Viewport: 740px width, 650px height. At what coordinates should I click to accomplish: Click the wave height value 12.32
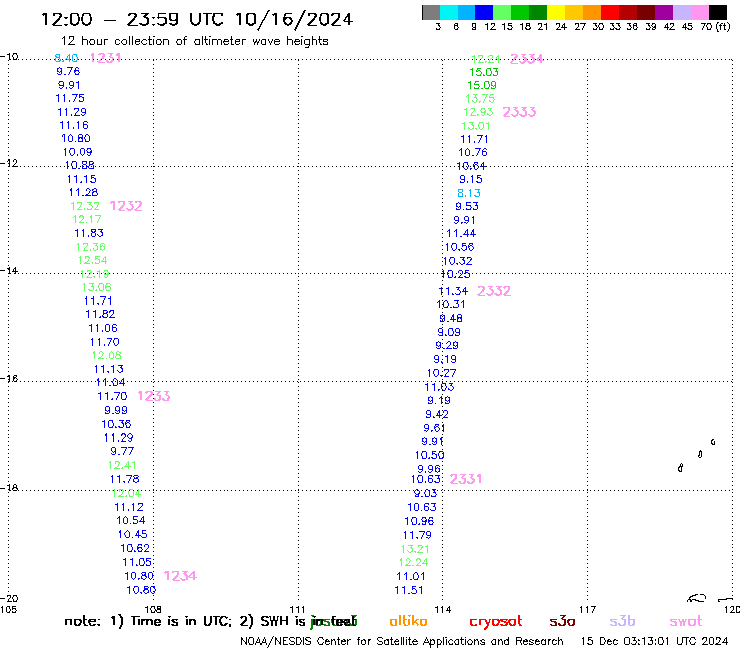[85, 206]
